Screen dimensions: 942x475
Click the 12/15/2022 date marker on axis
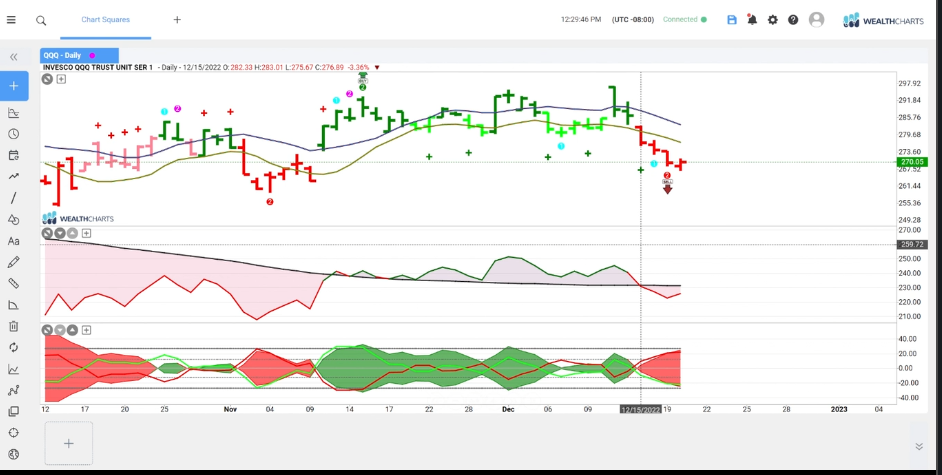[x=640, y=410]
